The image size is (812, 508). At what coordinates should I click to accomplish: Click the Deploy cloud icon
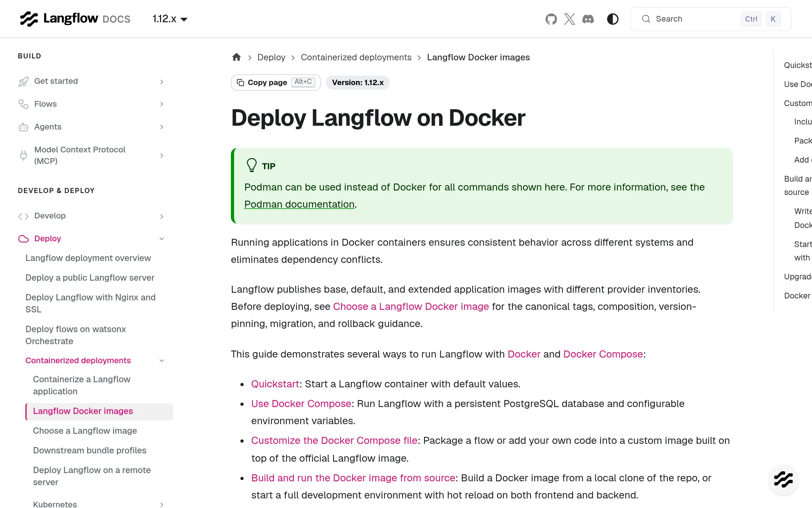click(x=23, y=239)
